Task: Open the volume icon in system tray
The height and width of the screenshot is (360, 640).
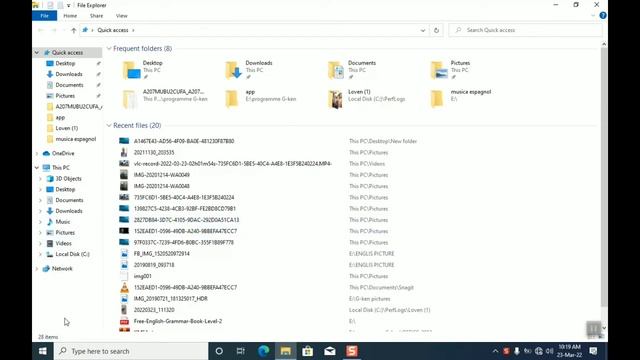Action: [x=549, y=351]
